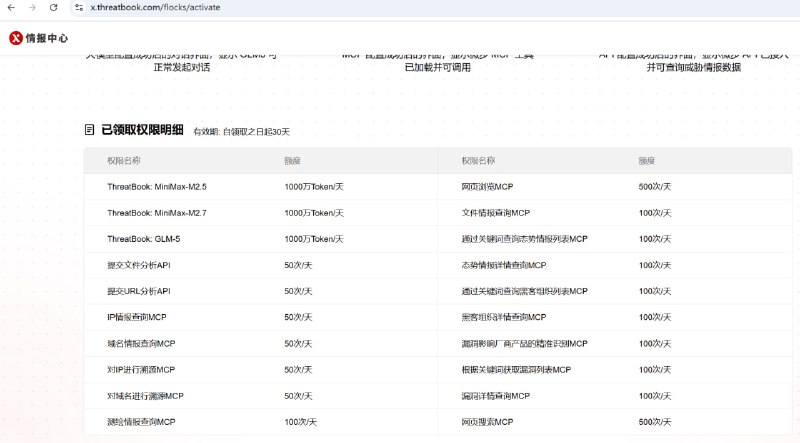The width and height of the screenshot is (800, 443).
Task: Click the browser forward arrow
Action: point(32,8)
